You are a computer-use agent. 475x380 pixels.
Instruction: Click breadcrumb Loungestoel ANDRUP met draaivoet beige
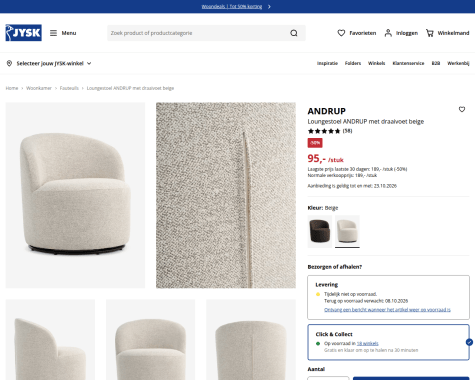[130, 88]
